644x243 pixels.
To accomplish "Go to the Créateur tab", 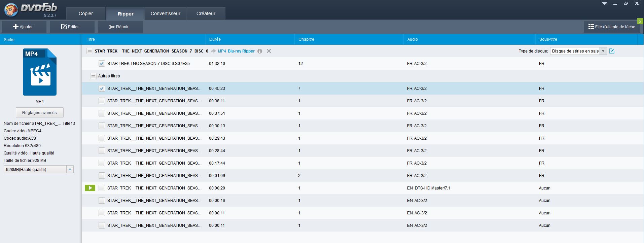I will pos(206,13).
